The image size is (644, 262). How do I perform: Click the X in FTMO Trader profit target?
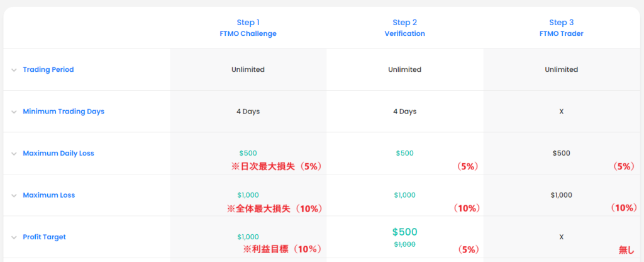click(x=561, y=237)
